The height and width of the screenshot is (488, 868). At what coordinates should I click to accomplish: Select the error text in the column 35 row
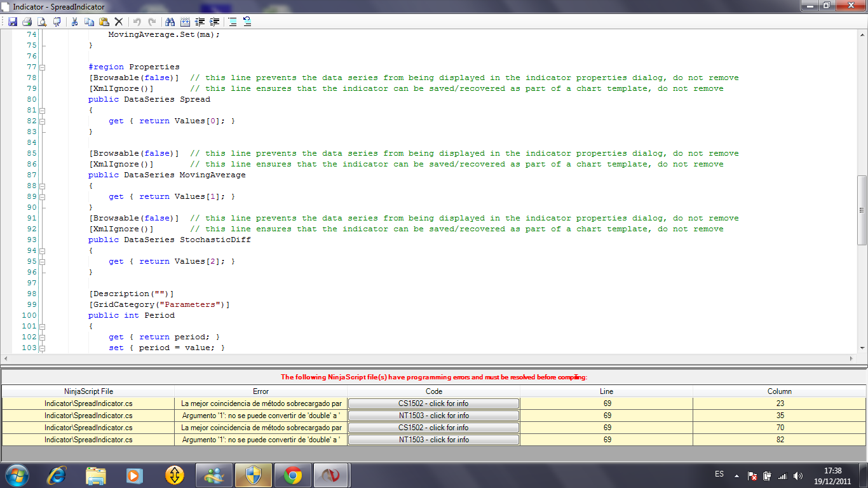[x=261, y=416]
